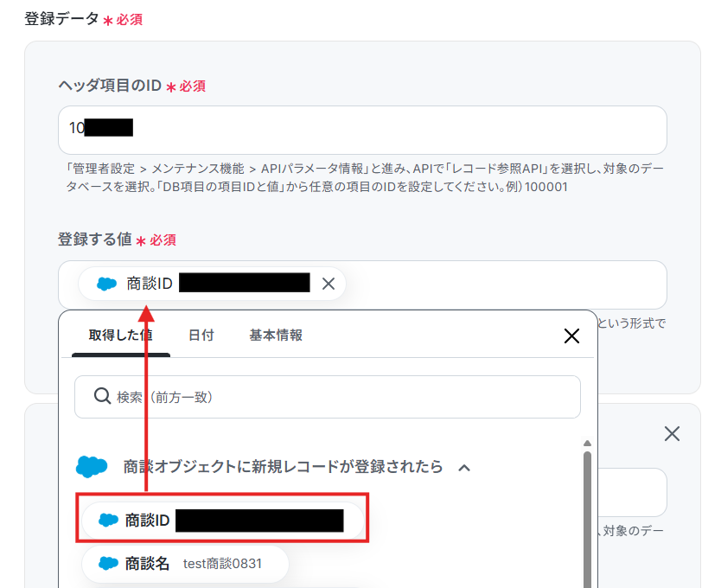The height and width of the screenshot is (588, 721).
Task: Select the 取得した値 tab
Action: [x=120, y=335]
